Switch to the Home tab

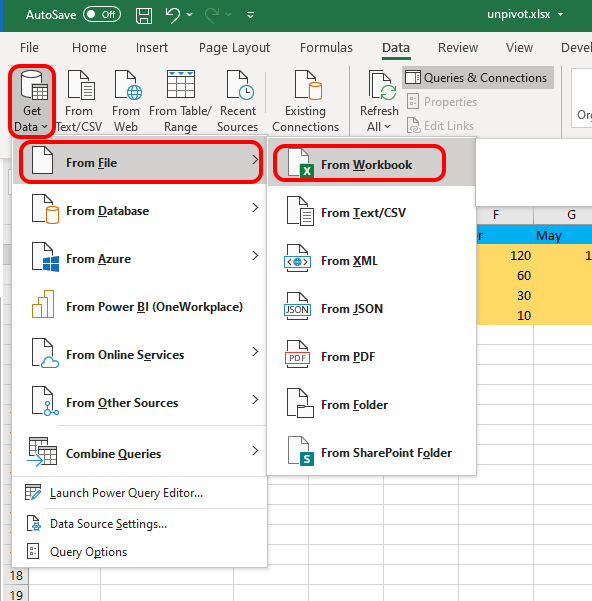tap(89, 48)
